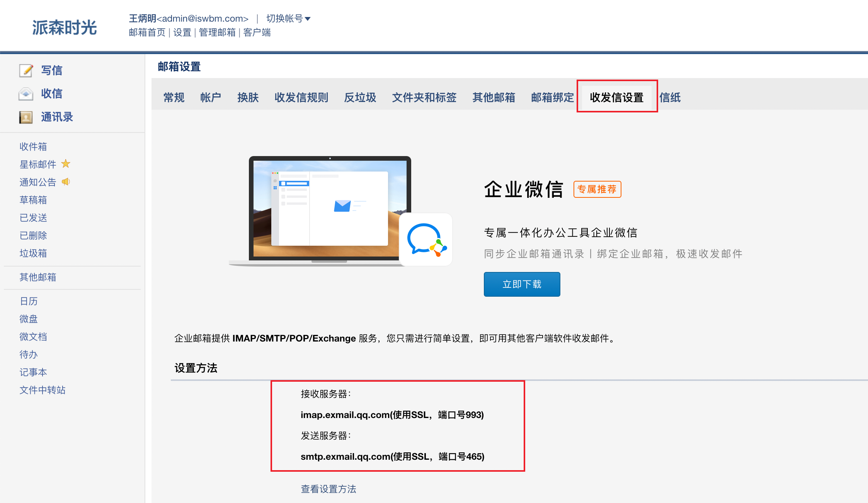Expand the 切换帐号 account switcher
Viewport: 868px width, 503px height.
[x=288, y=19]
